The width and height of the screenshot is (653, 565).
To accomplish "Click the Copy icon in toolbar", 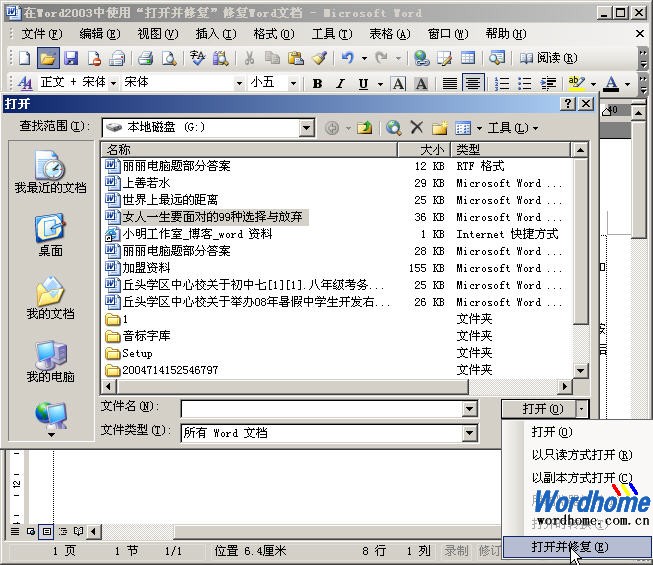I will 272,58.
